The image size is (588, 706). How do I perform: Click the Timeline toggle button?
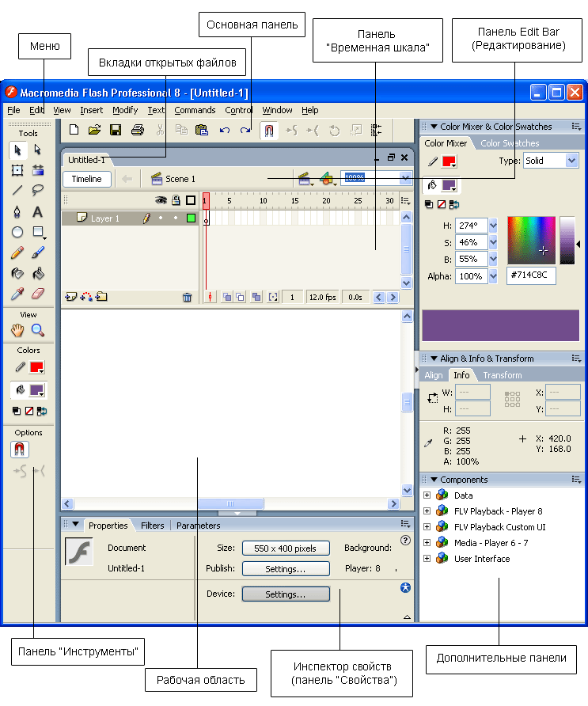(x=87, y=179)
